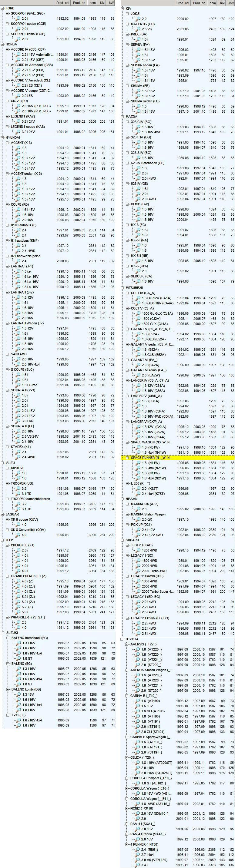Collapse the SUBARU make node
The height and width of the screenshot is (868, 235).
pyautogui.click(x=123, y=540)
